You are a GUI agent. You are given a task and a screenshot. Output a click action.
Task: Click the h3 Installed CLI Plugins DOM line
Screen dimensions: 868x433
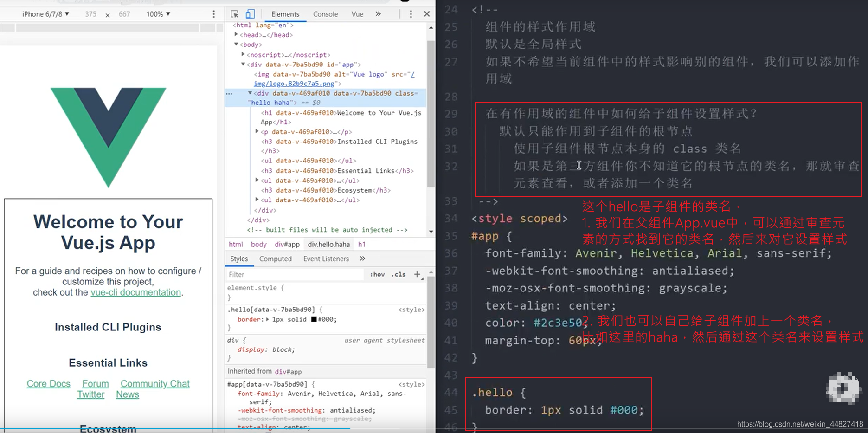339,146
